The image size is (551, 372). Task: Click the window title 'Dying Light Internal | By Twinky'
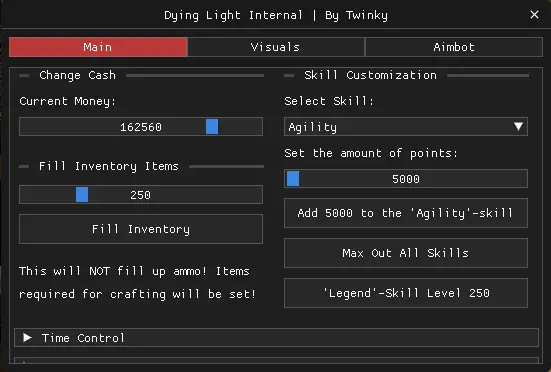click(276, 15)
